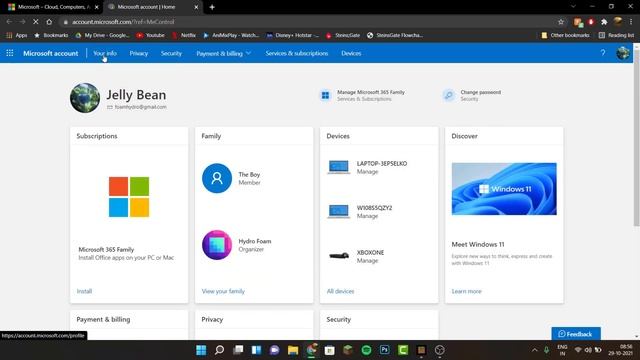Open the Microsoft apps grid launcher
This screenshot has height=360, width=640.
pyautogui.click(x=10, y=53)
